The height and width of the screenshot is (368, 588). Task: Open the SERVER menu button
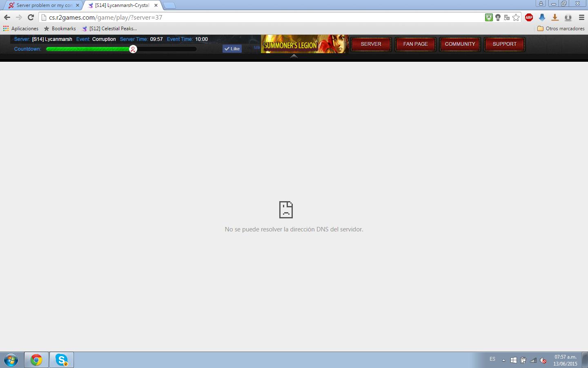pos(371,44)
